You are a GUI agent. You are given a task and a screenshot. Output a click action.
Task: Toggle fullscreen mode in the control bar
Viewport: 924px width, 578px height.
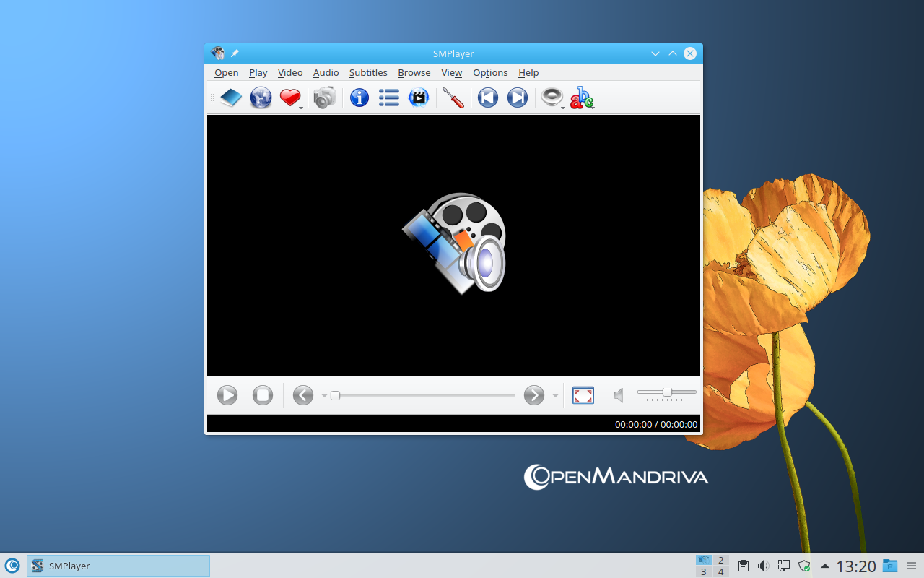point(583,395)
